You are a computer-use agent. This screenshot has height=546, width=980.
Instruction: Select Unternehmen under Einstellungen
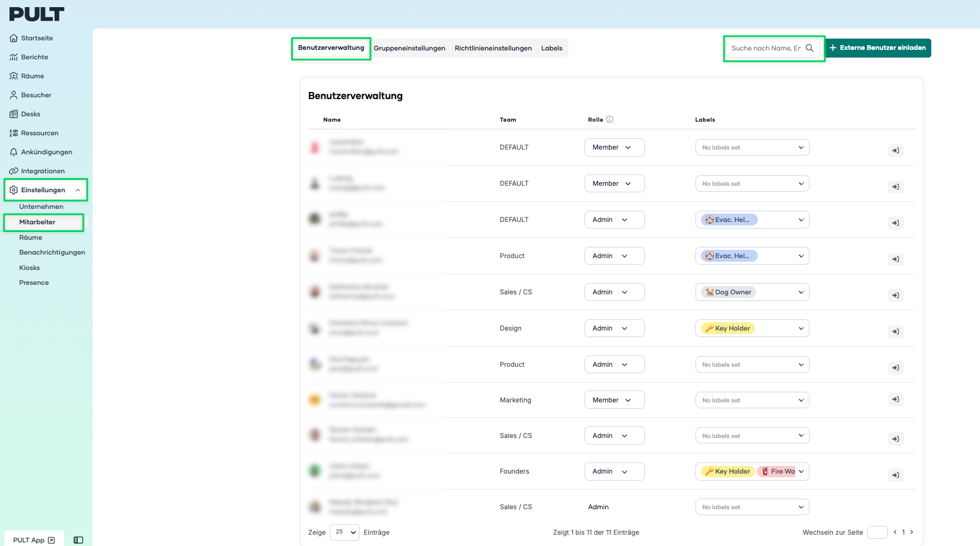(41, 207)
